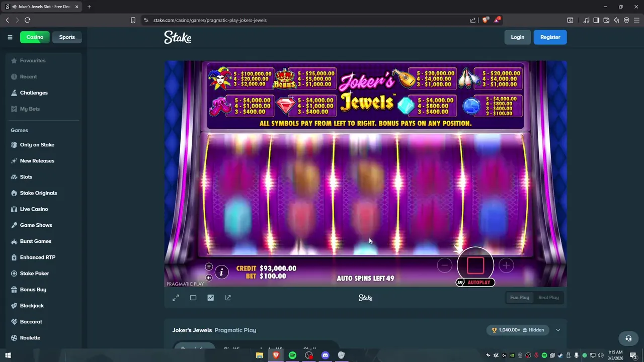The height and width of the screenshot is (362, 644).
Task: Increase bet with the plus button
Action: click(506, 265)
